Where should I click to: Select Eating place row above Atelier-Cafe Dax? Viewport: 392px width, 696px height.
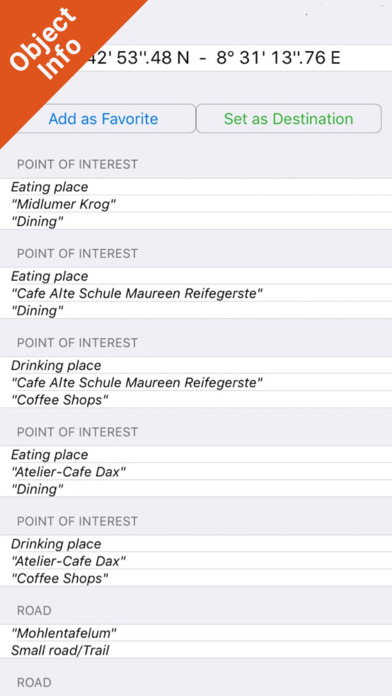tap(196, 455)
